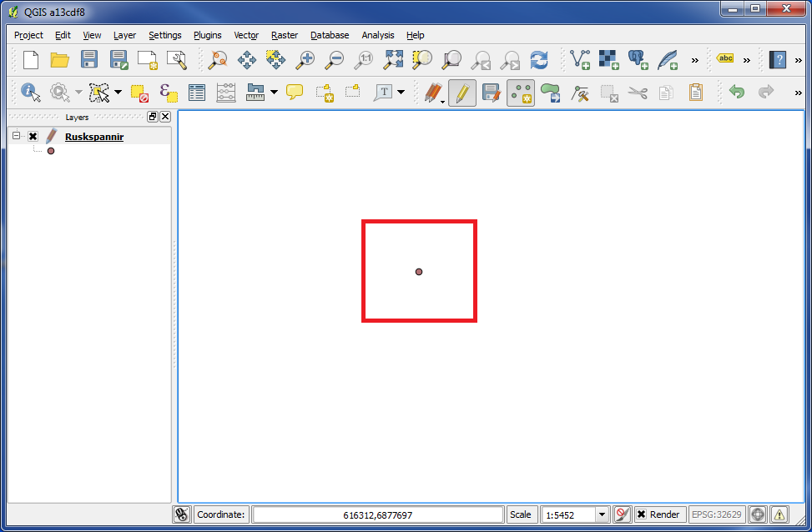This screenshot has height=532, width=812.
Task: Click the Save Layer Edits icon
Action: coord(491,93)
